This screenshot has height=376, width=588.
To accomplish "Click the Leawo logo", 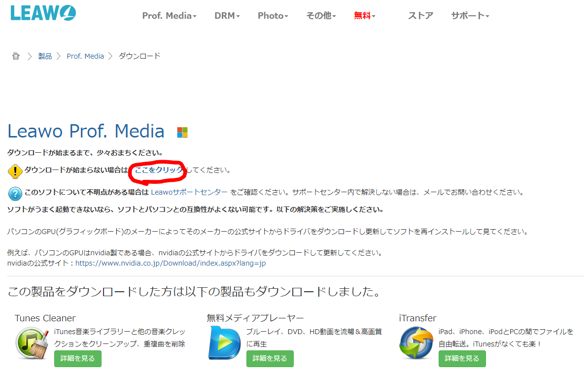I will tap(43, 12).
